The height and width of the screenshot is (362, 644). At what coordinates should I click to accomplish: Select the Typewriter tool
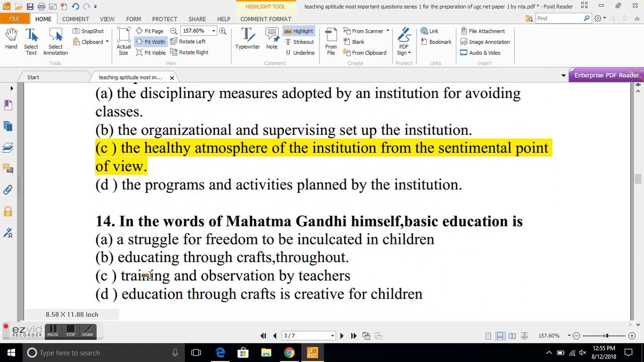(x=247, y=39)
